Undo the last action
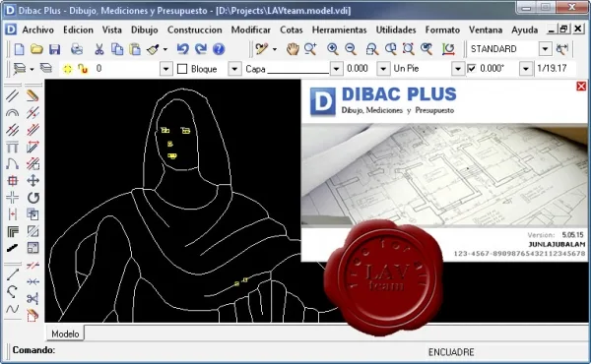The height and width of the screenshot is (364, 591). coord(183,49)
